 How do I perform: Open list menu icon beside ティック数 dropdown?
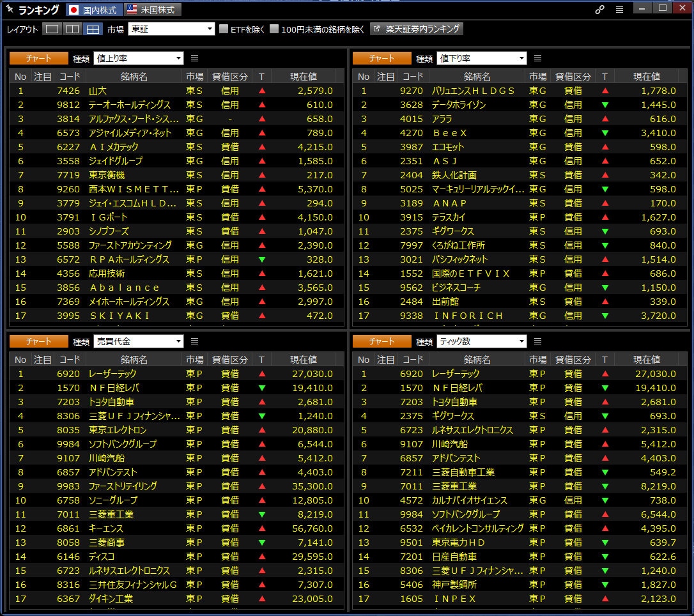click(538, 341)
